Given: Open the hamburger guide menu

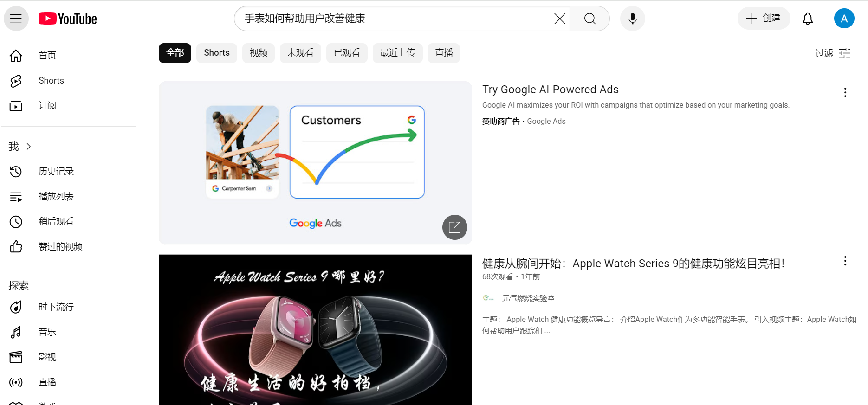Looking at the screenshot, I should [16, 19].
